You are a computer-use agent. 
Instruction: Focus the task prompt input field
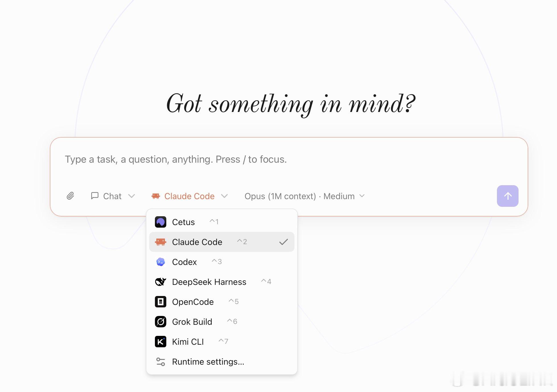pyautogui.click(x=289, y=159)
